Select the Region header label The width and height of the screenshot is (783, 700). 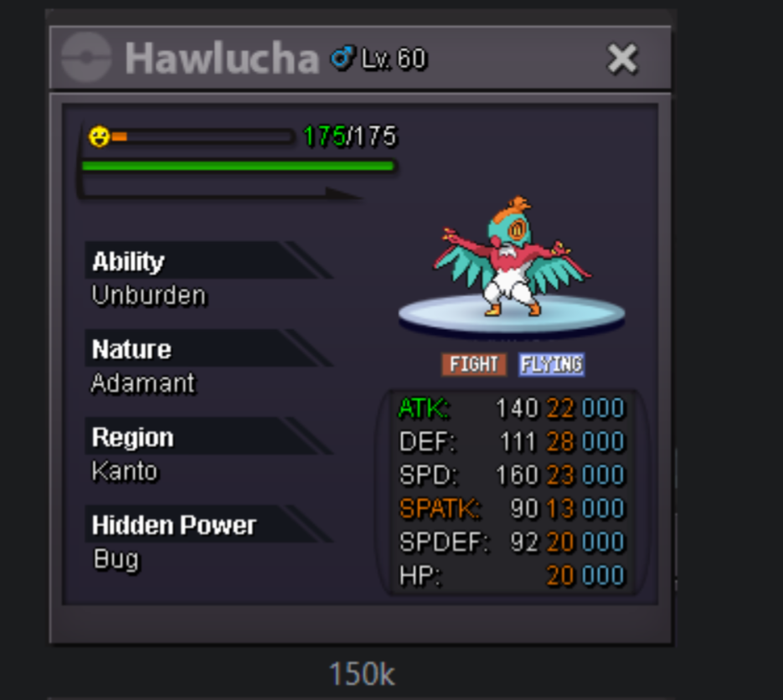(133, 437)
